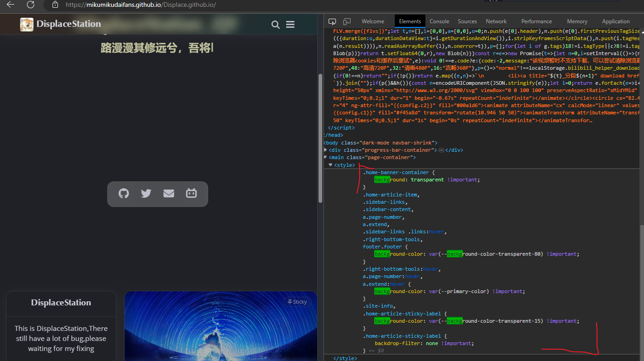The width and height of the screenshot is (644, 361).
Task: Click the search magnifier in site navbar
Action: [x=276, y=25]
